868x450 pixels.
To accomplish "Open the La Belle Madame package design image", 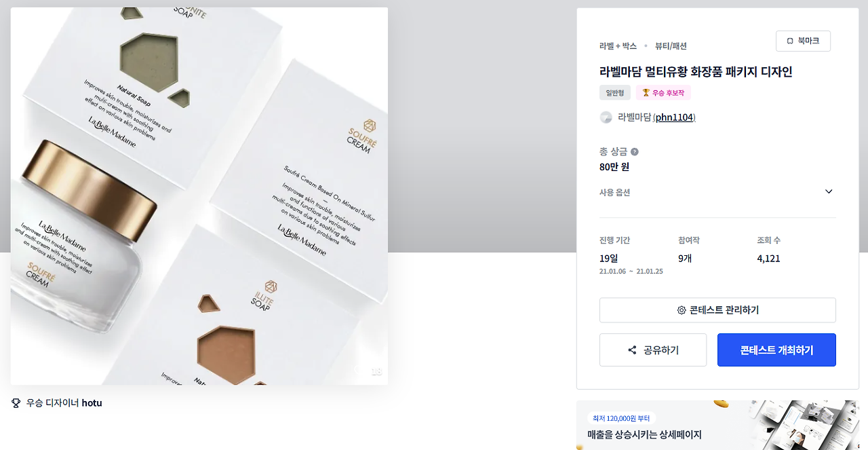I will point(199,196).
